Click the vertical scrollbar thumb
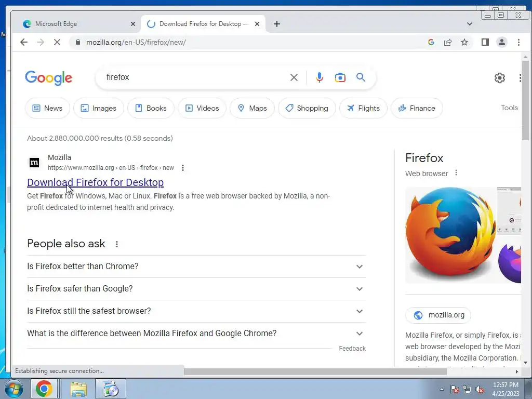The height and width of the screenshot is (399, 532). pyautogui.click(x=525, y=100)
